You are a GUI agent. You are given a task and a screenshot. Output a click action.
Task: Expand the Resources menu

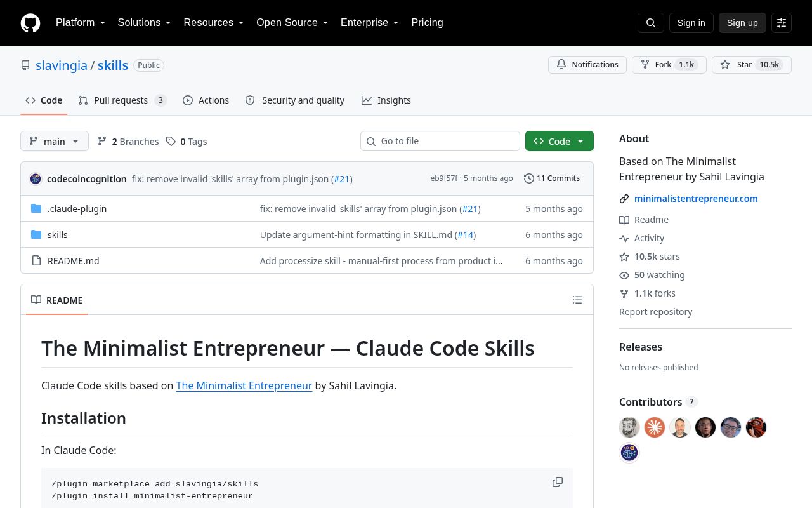(214, 23)
